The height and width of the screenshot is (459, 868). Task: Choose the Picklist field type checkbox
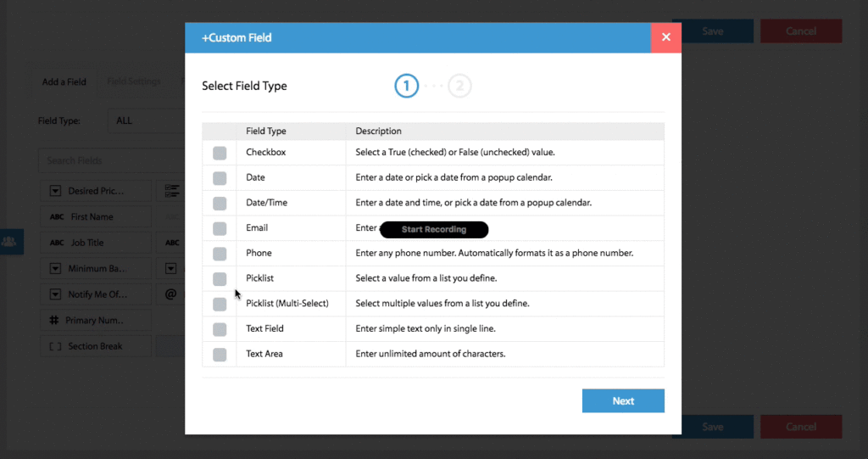pyautogui.click(x=220, y=279)
